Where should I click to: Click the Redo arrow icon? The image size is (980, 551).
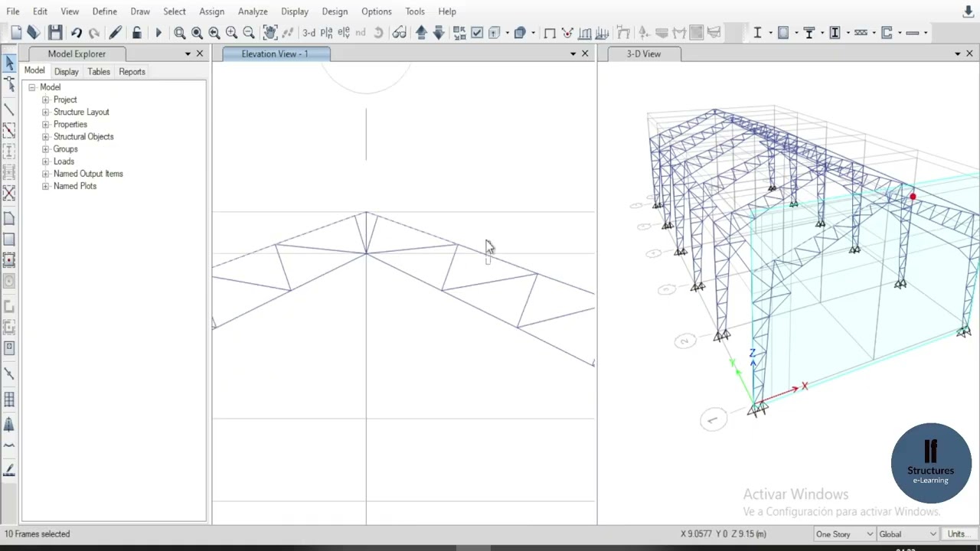coord(94,32)
